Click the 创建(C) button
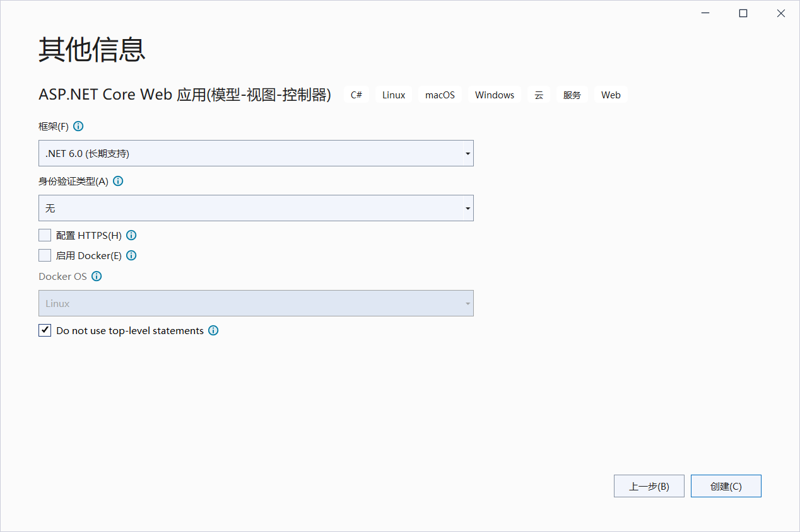This screenshot has height=532, width=800. pos(726,486)
